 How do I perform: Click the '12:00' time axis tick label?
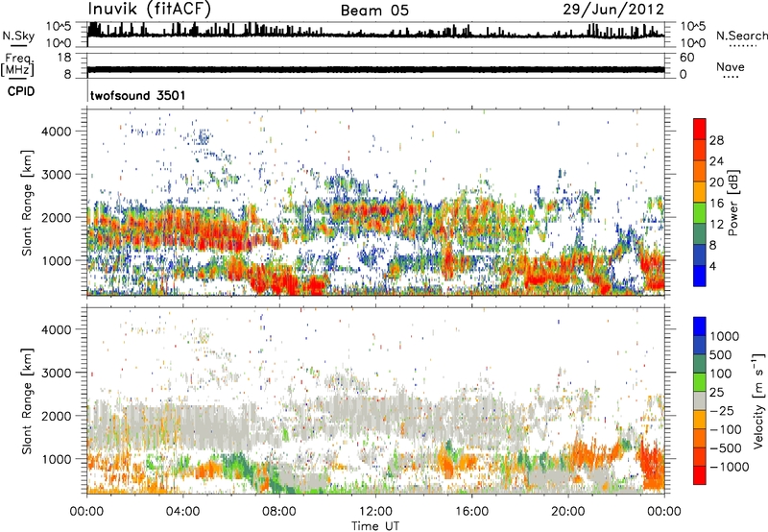(x=375, y=512)
